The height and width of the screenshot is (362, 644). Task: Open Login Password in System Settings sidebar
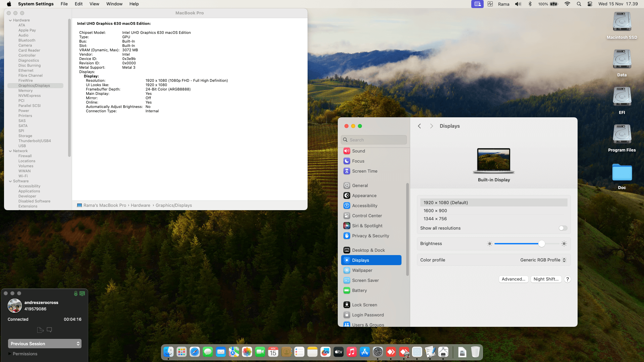click(x=371, y=315)
